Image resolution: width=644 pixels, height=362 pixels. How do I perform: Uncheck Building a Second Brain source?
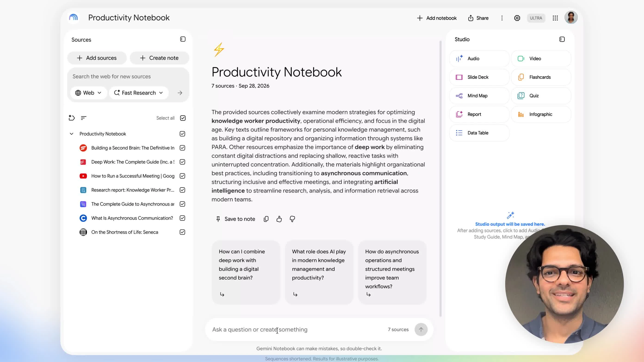pos(182,148)
